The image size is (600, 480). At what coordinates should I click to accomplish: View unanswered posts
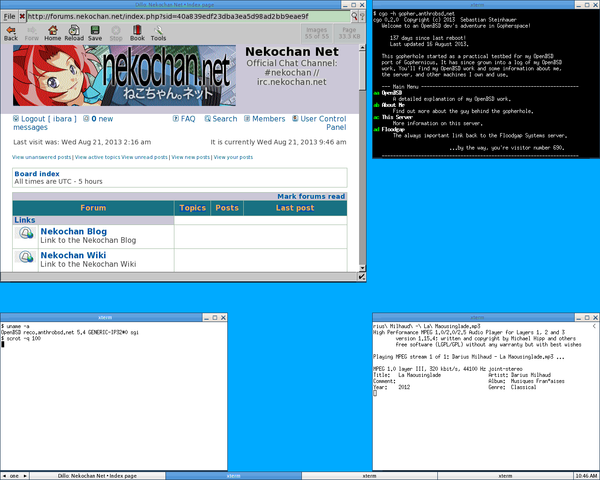coord(42,157)
